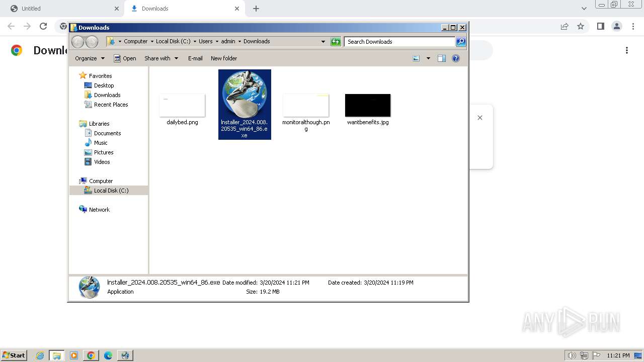Open Recent Places in sidebar
644x362 pixels.
(111, 105)
